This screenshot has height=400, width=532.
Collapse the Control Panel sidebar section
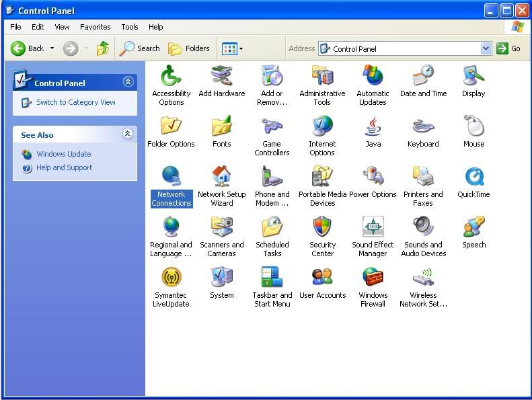pos(128,82)
